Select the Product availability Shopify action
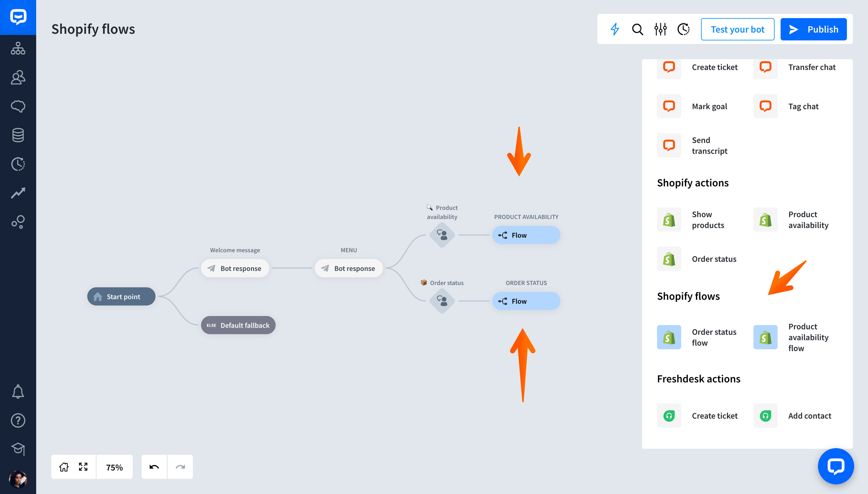Screen dimensions: 868x494 791,220
